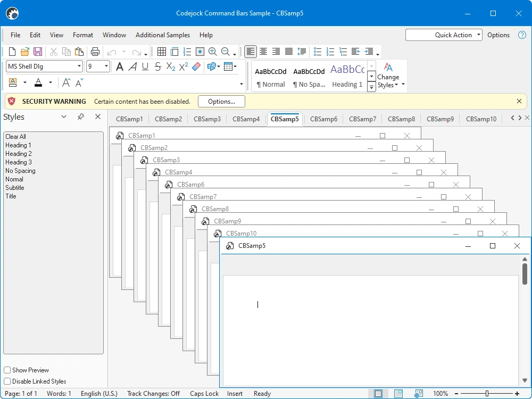Copy selection using the Copy icon

[x=66, y=52]
